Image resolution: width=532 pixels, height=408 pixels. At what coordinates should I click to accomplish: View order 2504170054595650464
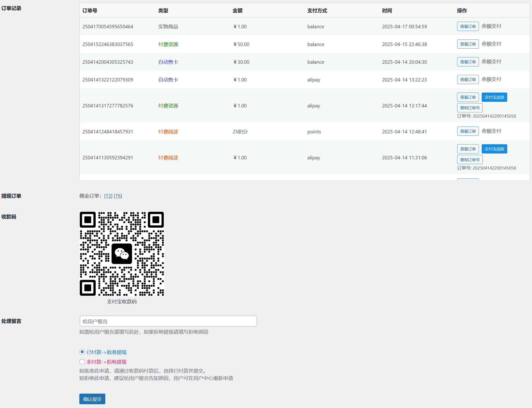[468, 26]
